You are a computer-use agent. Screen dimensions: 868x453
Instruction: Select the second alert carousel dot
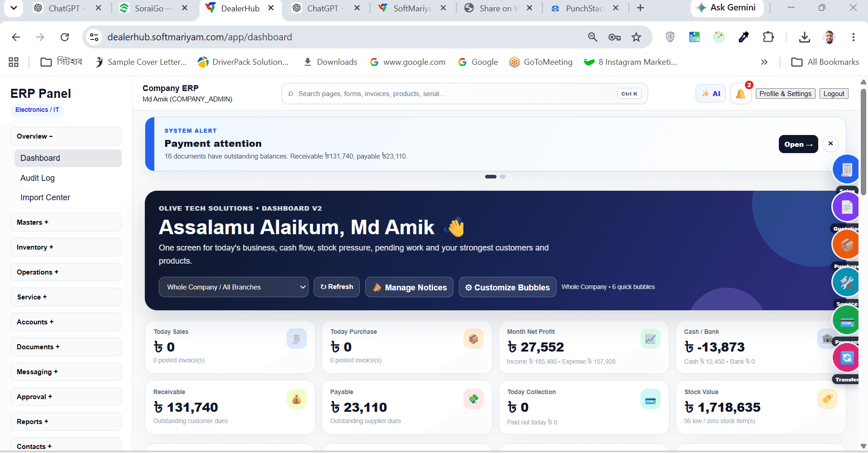pos(502,177)
